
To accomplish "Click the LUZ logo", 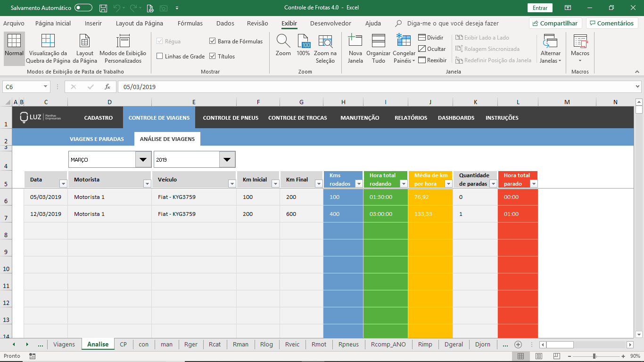I will point(40,117).
